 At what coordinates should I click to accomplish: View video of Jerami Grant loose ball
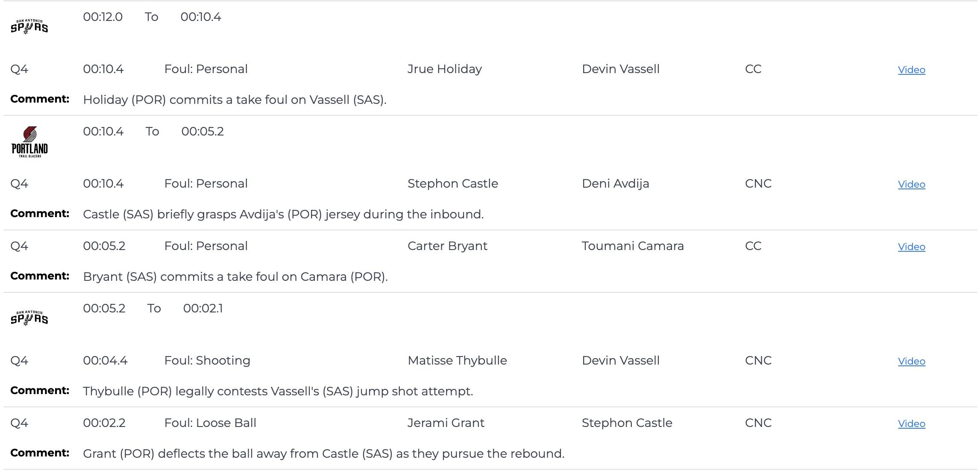pyautogui.click(x=911, y=424)
